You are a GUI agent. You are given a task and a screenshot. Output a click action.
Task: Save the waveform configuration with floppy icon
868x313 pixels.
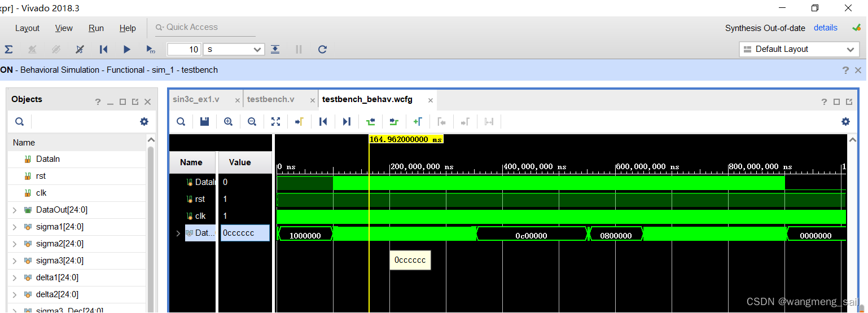click(x=204, y=121)
